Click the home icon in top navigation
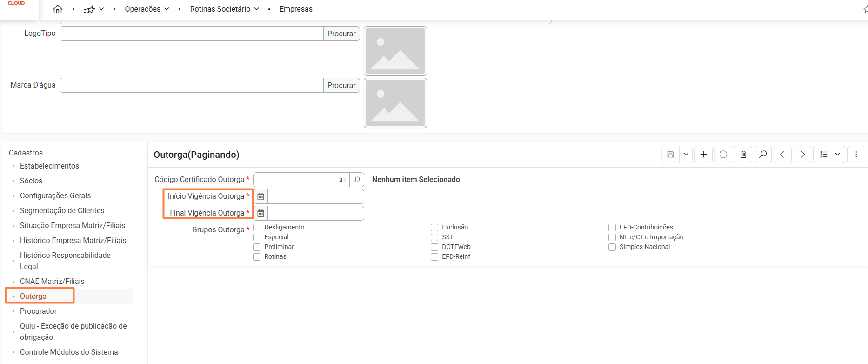The height and width of the screenshot is (364, 868). click(x=58, y=9)
